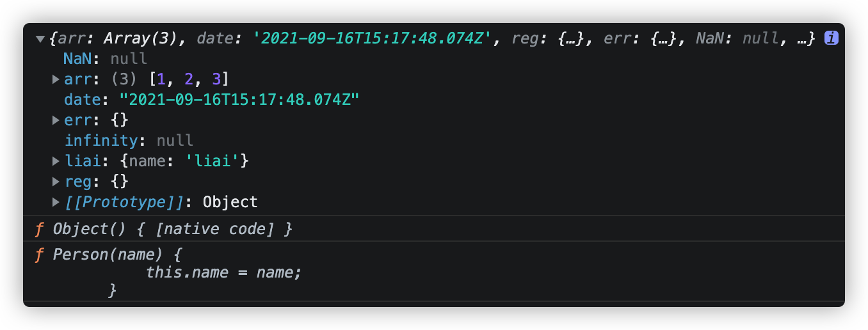
Task: Click the null value beside infinity
Action: (x=175, y=141)
